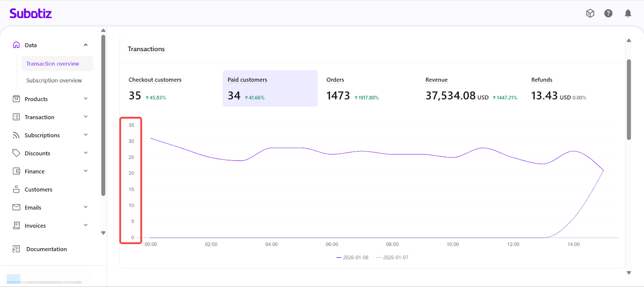644x287 pixels.
Task: Go to Subotiz home via logo
Action: click(31, 14)
